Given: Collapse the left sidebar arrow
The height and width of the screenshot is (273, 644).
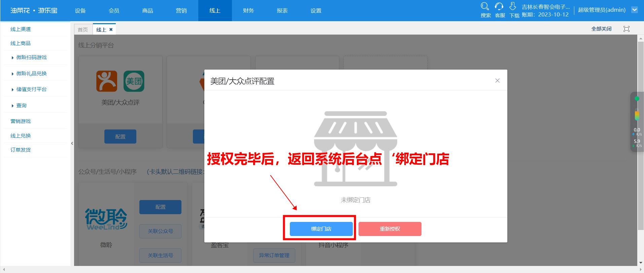Looking at the screenshot, I should [x=72, y=143].
